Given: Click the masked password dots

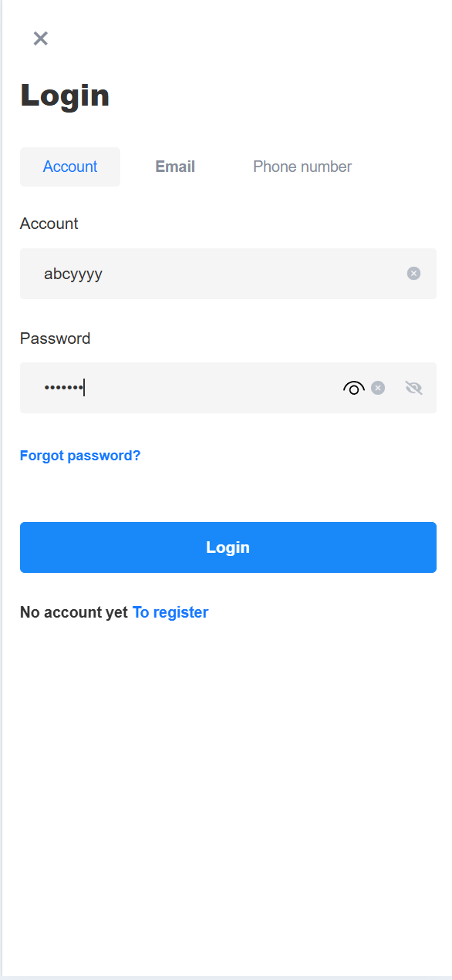Looking at the screenshot, I should (63, 388).
